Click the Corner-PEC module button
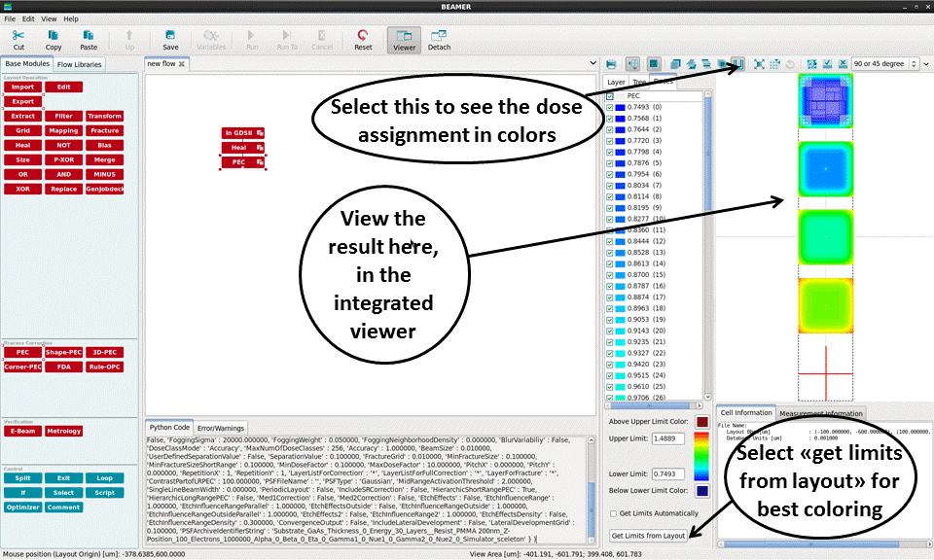Viewport: 934px width, 560px height. coord(22,367)
